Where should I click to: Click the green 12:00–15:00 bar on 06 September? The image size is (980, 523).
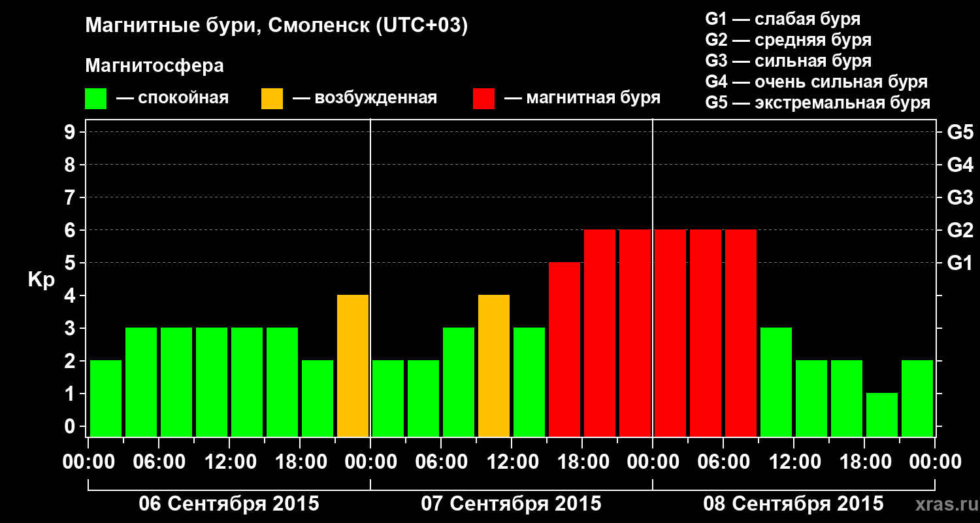coord(247,382)
